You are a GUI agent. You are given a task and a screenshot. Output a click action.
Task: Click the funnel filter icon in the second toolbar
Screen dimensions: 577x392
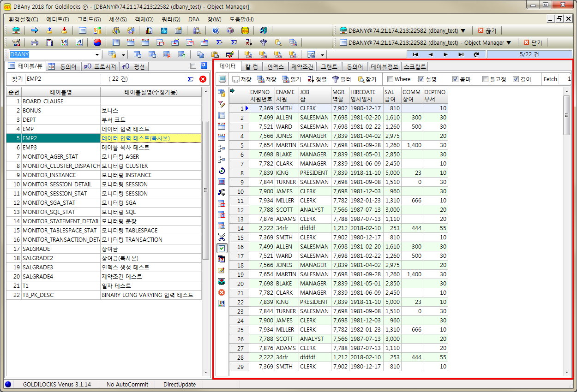tap(264, 43)
